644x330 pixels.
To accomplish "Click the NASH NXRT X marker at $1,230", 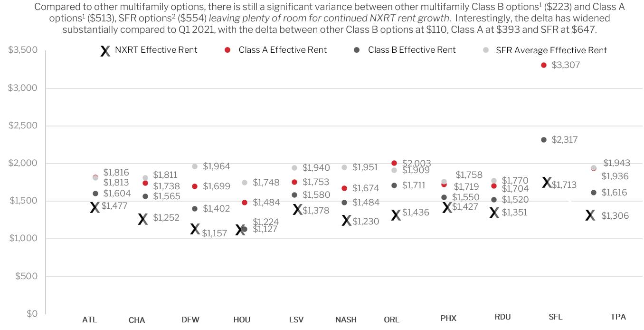I will tap(347, 220).
